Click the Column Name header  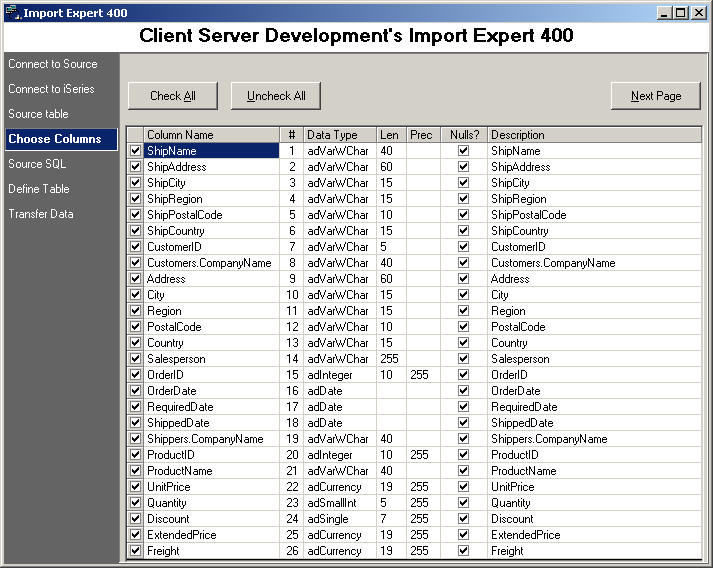coord(211,135)
